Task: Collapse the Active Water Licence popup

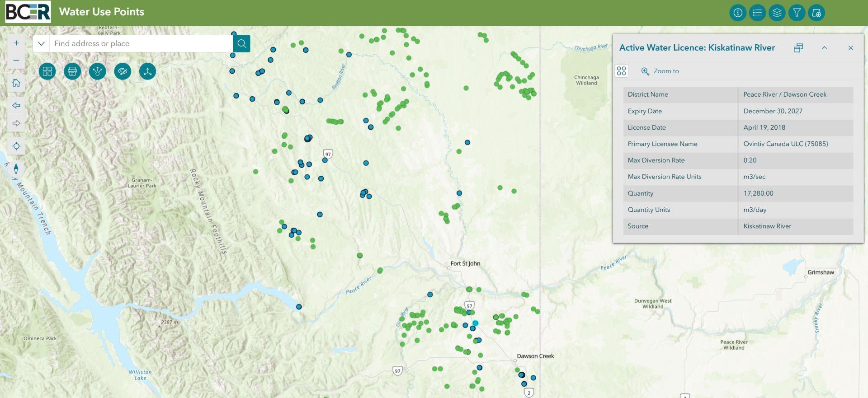Action: pos(824,48)
